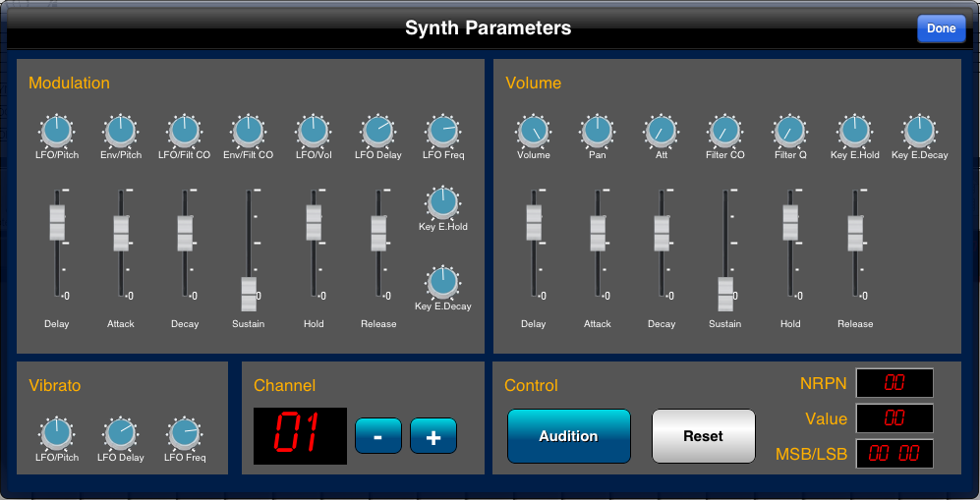
Task: Click the MSB/LSB display field
Action: tap(894, 454)
